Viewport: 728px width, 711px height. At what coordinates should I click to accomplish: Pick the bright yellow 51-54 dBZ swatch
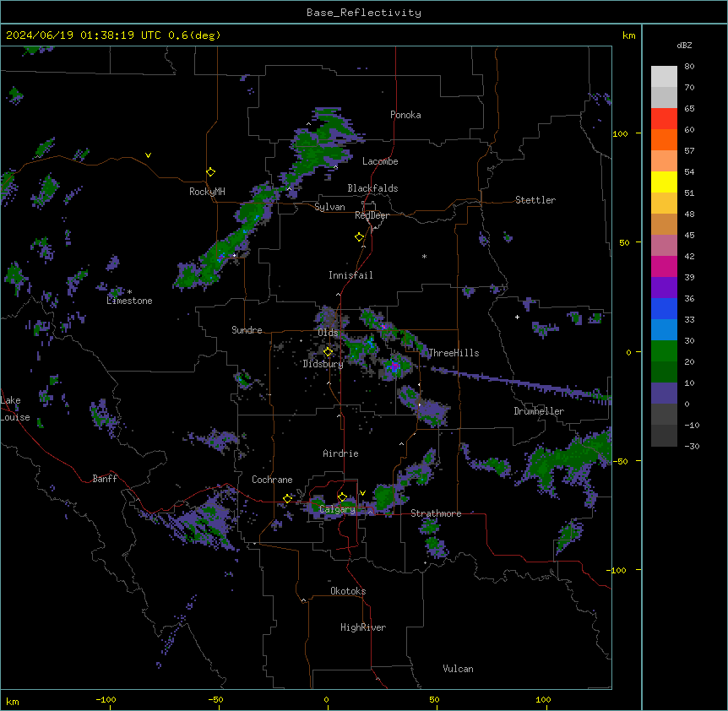click(664, 182)
